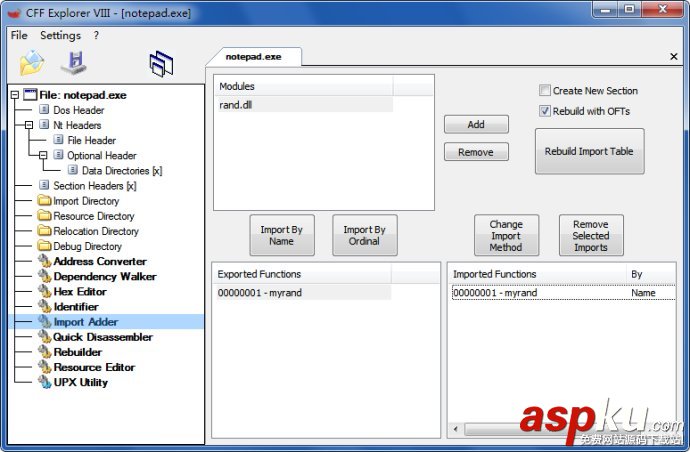Collapse the File: notepad.exe root node

pos(15,95)
